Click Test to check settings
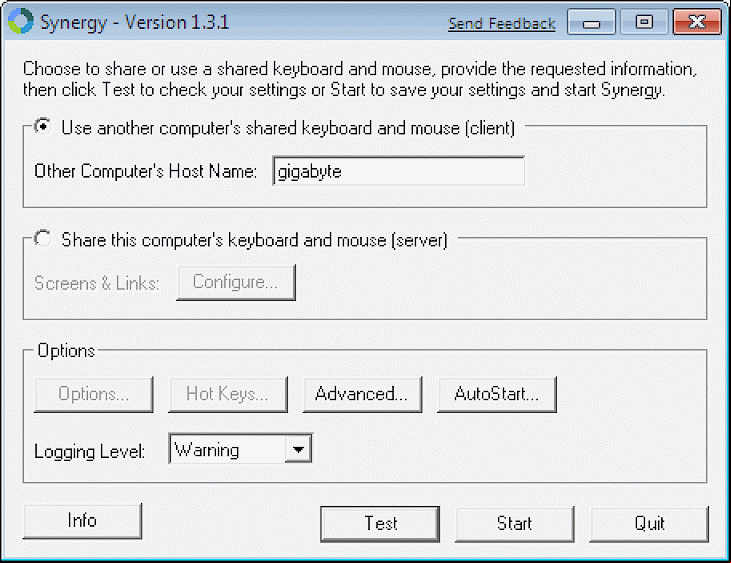The image size is (731, 563). (x=380, y=524)
